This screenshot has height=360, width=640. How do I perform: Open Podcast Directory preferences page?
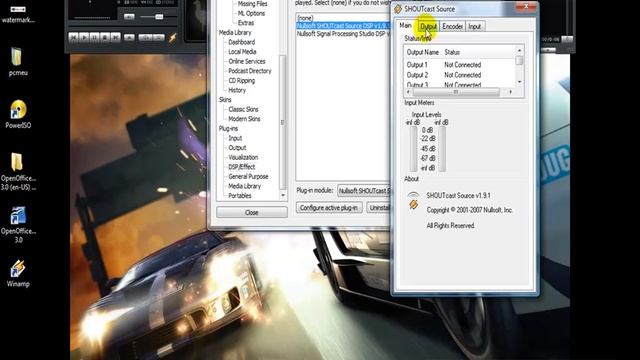point(249,71)
